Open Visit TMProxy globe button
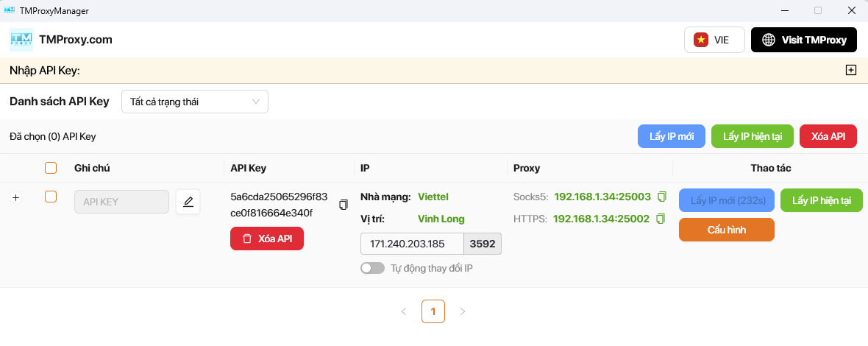 [803, 40]
